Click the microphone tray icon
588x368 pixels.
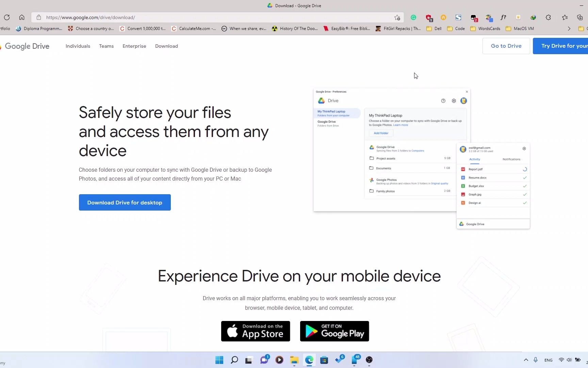[536, 360]
